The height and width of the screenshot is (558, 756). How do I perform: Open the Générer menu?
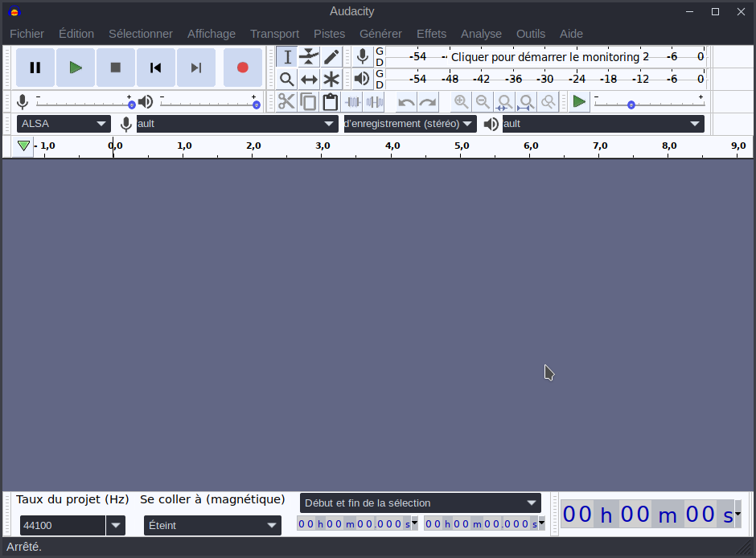[x=380, y=34]
